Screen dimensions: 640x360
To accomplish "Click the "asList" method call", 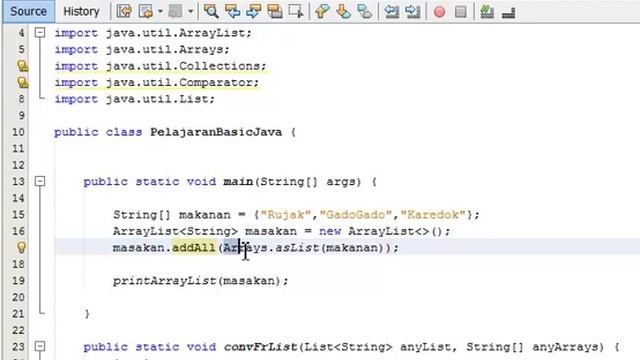I will coord(297,248).
